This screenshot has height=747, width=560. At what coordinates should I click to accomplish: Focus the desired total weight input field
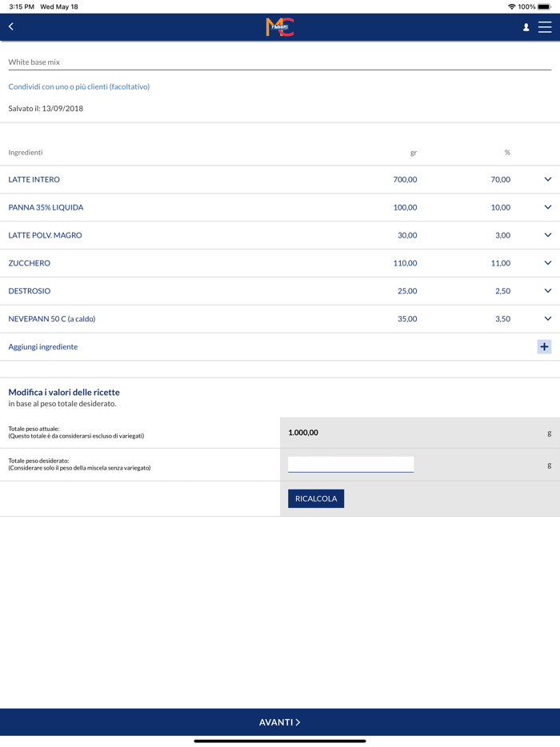tap(350, 464)
